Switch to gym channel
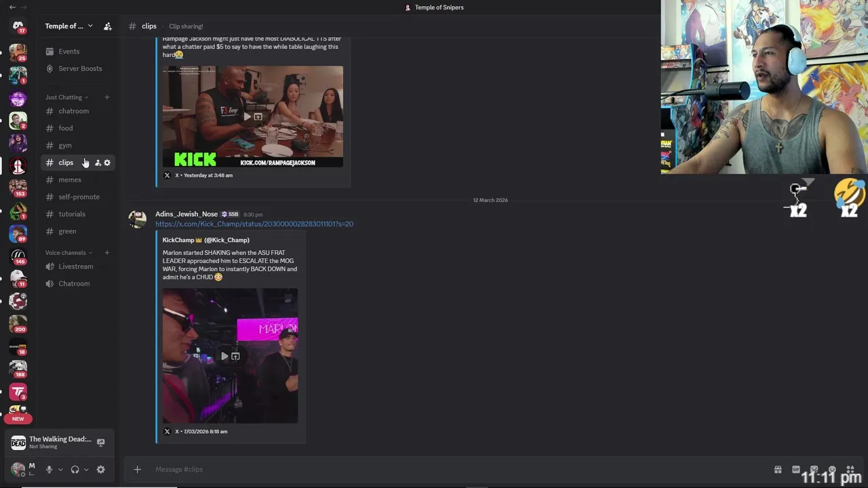The height and width of the screenshot is (488, 868). pos(77,145)
